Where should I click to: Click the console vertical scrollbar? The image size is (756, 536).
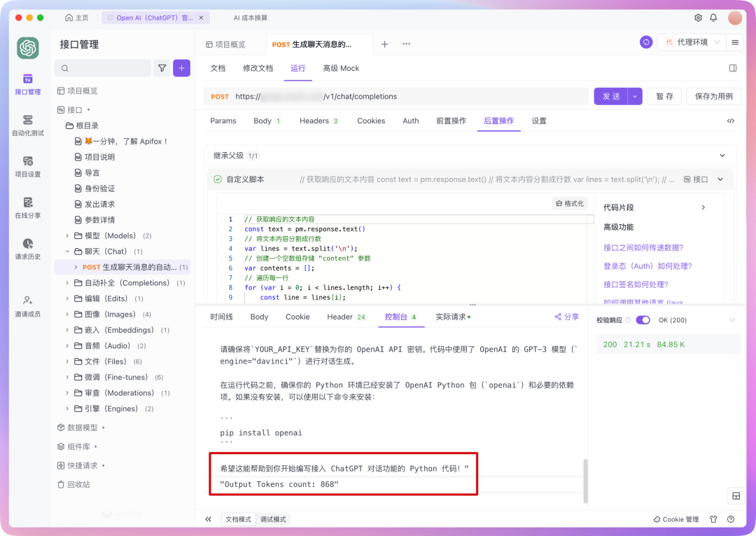[x=585, y=481]
